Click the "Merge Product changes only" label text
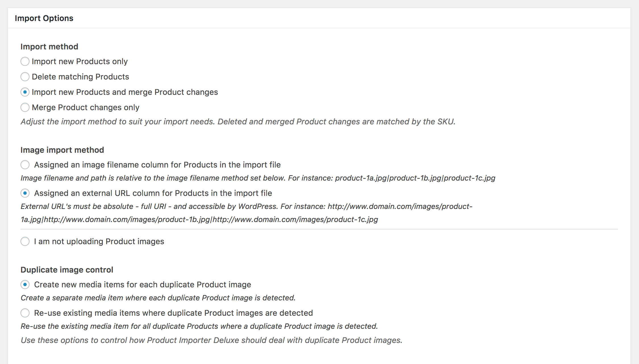 click(85, 107)
